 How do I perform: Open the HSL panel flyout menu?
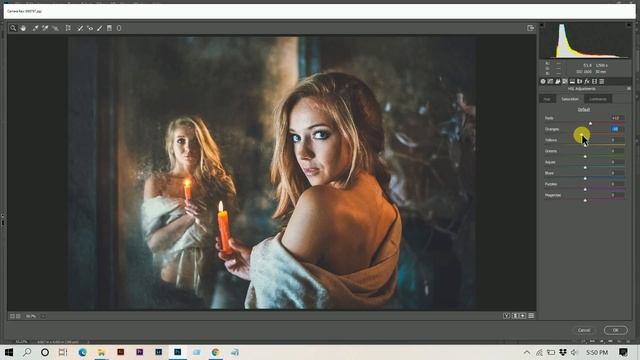[629, 89]
